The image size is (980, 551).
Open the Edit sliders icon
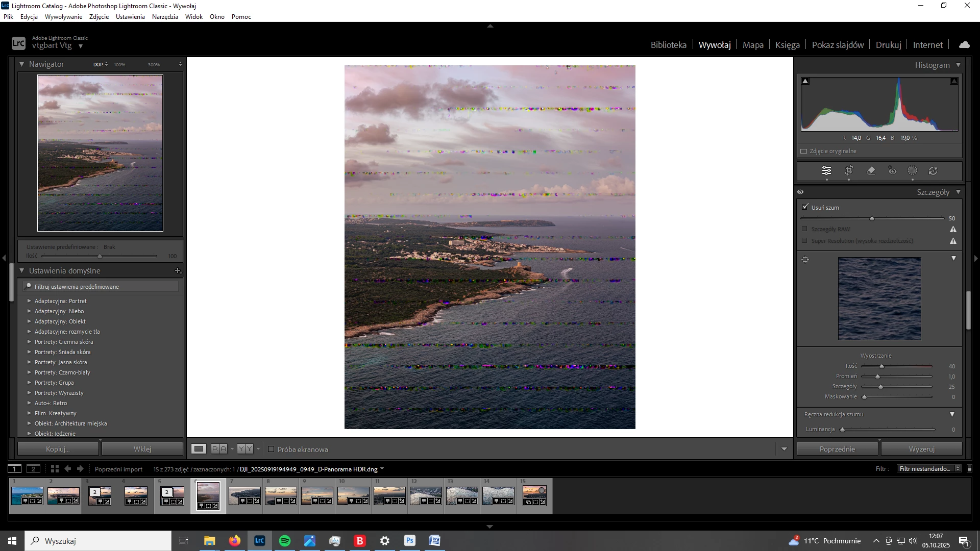coord(827,171)
